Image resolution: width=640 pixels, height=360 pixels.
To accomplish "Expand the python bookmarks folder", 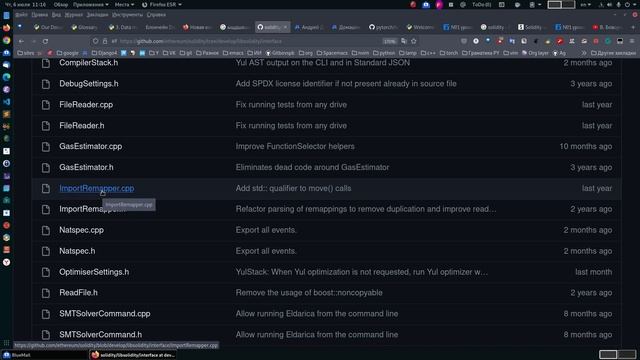I will pos(384,53).
